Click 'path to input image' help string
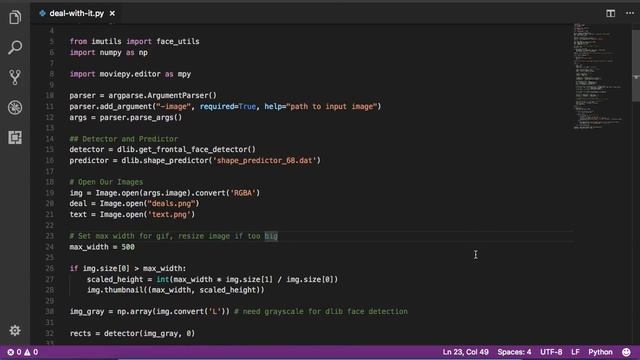Image resolution: width=640 pixels, height=360 pixels. (331, 107)
